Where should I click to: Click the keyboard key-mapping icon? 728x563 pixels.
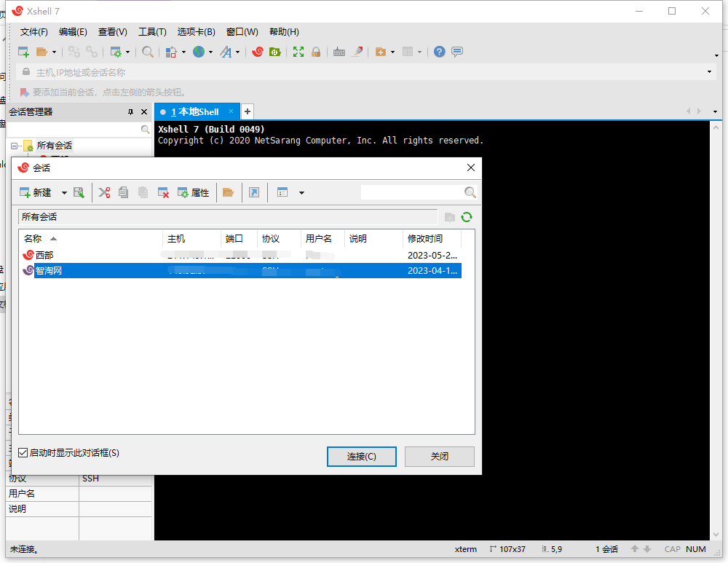(339, 52)
